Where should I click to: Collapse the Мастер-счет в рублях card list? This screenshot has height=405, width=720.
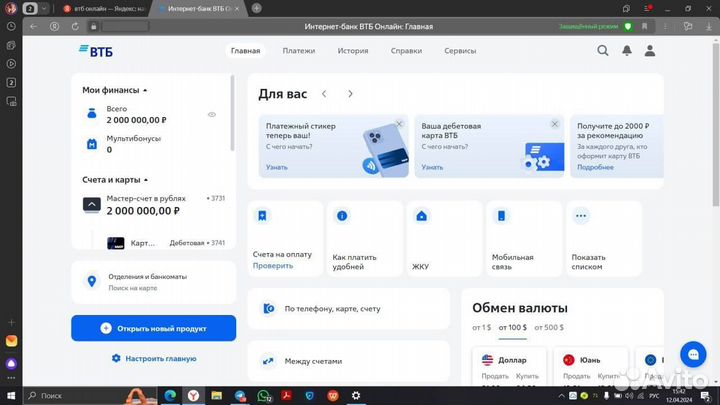point(92,204)
